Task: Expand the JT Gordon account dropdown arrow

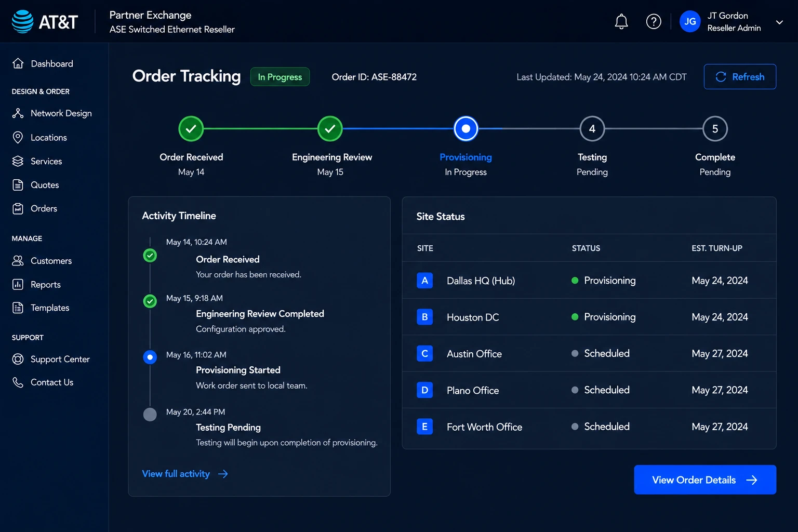Action: pos(779,22)
